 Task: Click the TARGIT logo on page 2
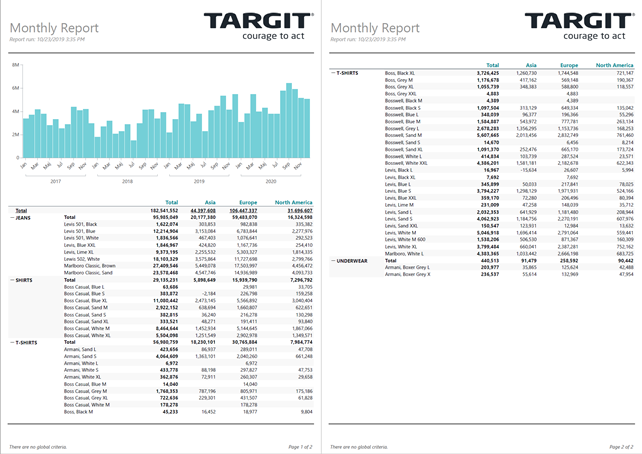(x=579, y=26)
